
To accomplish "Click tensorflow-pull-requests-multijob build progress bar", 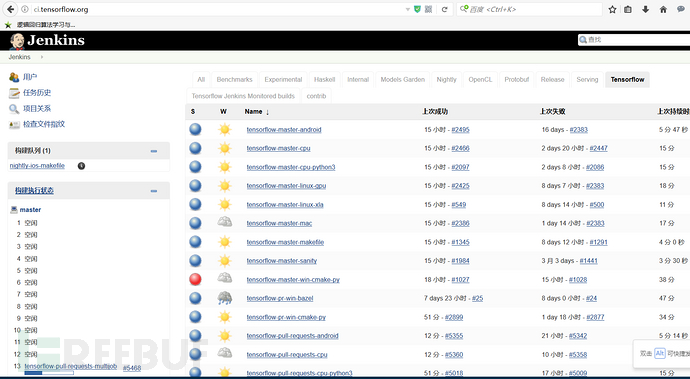I will click(x=49, y=373).
